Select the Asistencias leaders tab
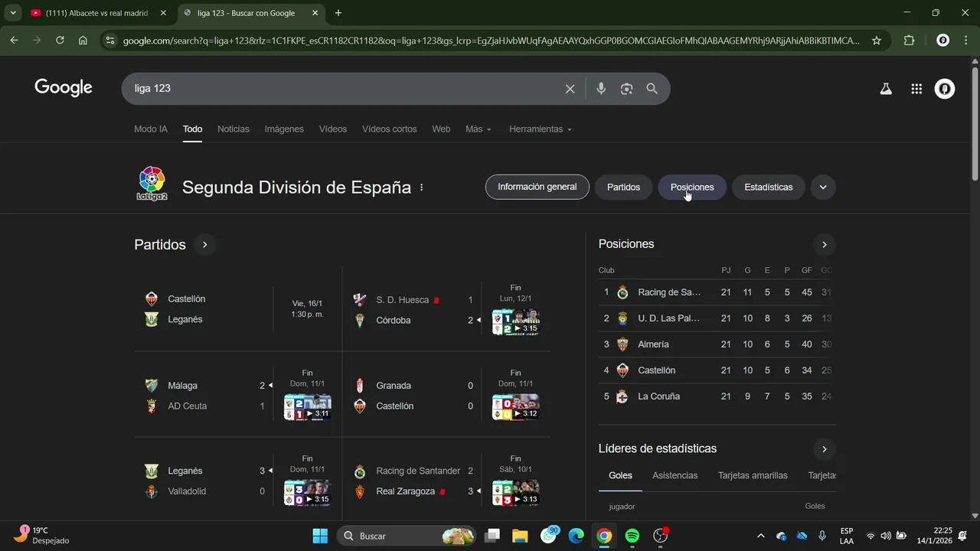 (x=675, y=476)
